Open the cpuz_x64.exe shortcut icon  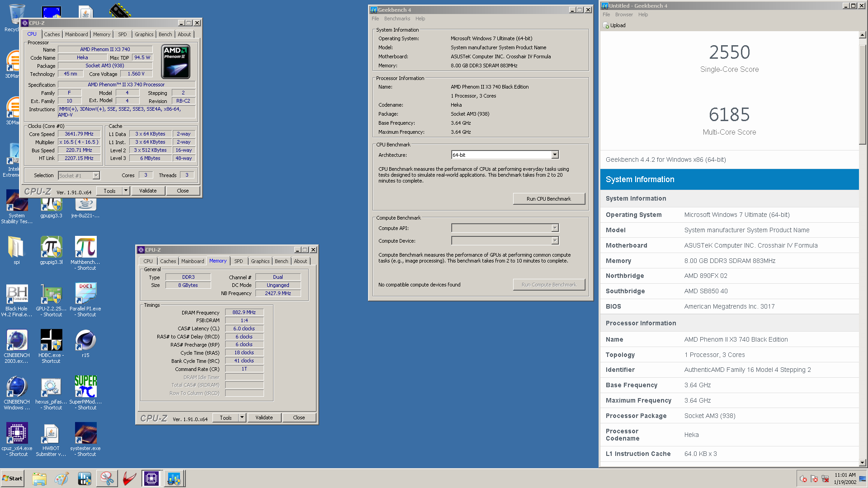(x=17, y=439)
